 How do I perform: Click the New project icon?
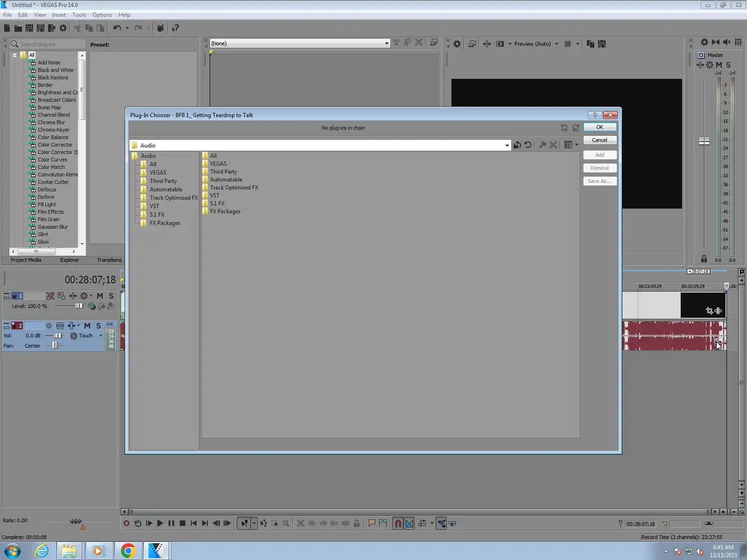tap(7, 28)
